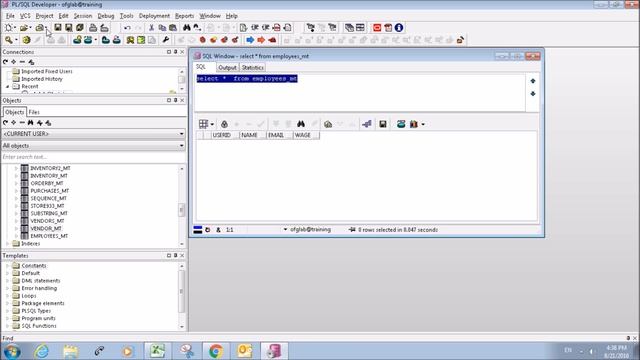Click the Objects list vertical scrollbar thumb
This screenshot has width=640, height=360.
pos(182,210)
